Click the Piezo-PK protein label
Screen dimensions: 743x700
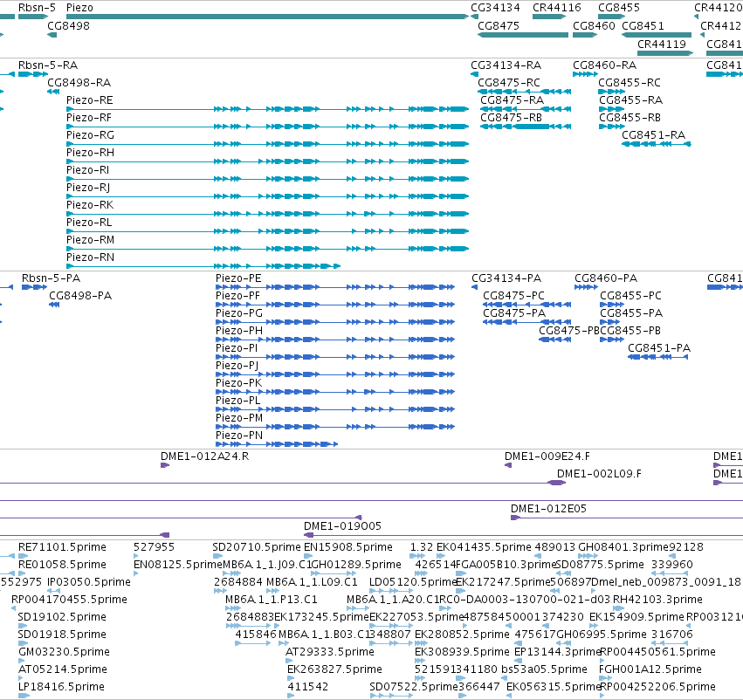(239, 382)
